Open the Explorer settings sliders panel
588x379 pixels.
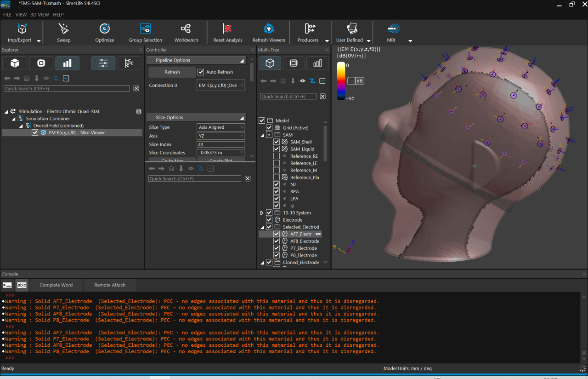103,63
